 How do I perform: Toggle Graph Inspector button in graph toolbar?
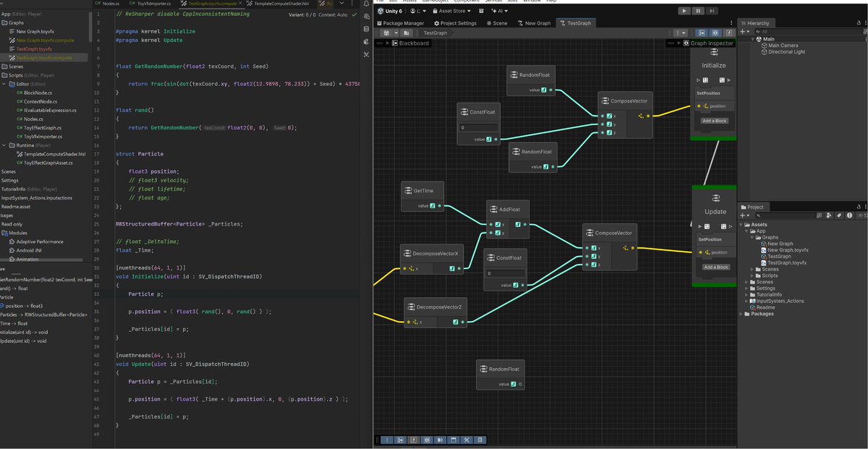click(x=715, y=33)
